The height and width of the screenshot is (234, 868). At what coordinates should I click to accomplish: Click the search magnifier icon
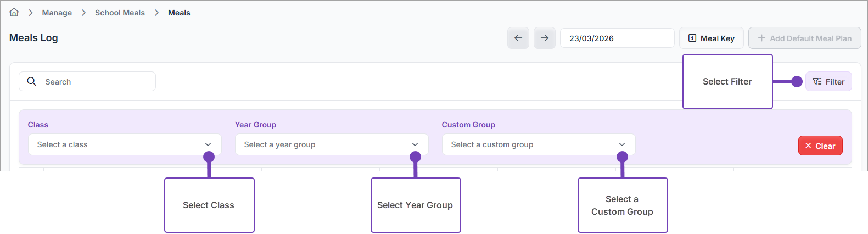pos(32,81)
